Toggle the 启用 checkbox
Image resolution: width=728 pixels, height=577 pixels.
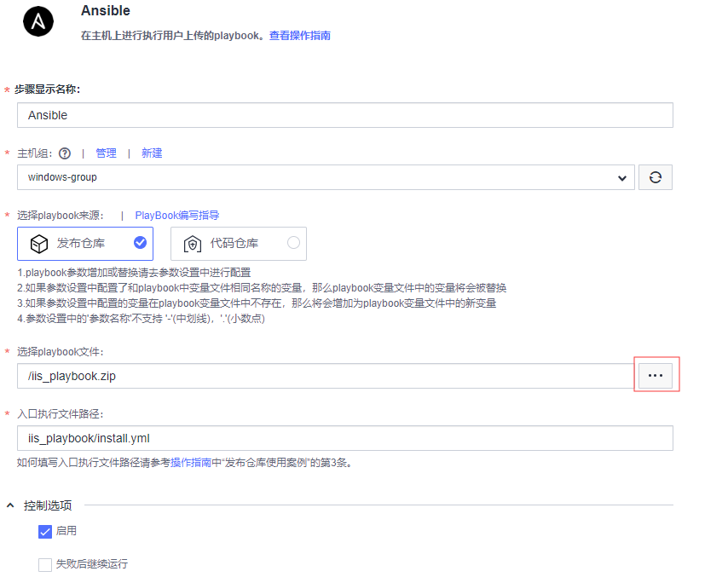(45, 532)
